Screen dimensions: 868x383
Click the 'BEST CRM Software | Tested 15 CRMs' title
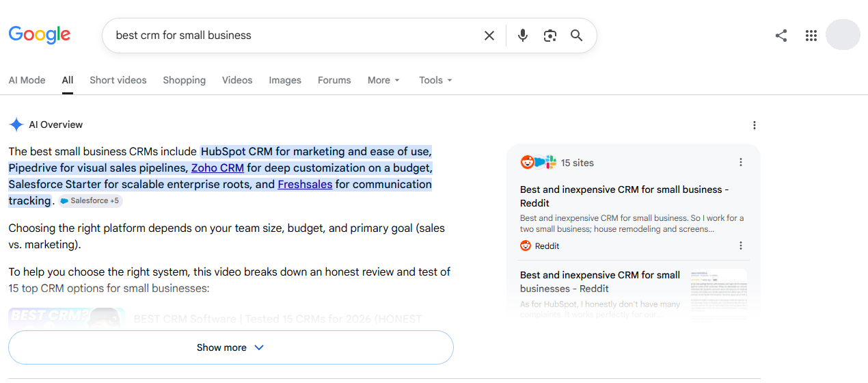pos(277,319)
